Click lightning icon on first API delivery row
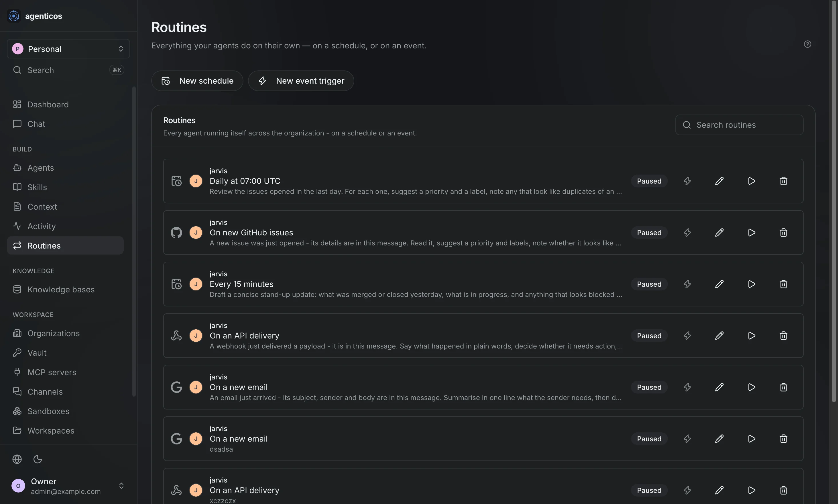The height and width of the screenshot is (504, 838). coord(687,336)
